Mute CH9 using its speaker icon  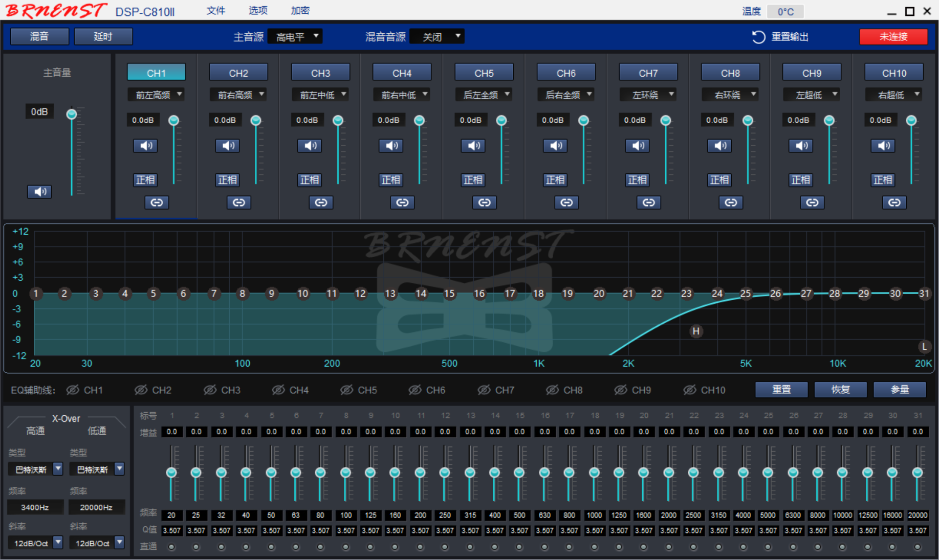click(801, 146)
